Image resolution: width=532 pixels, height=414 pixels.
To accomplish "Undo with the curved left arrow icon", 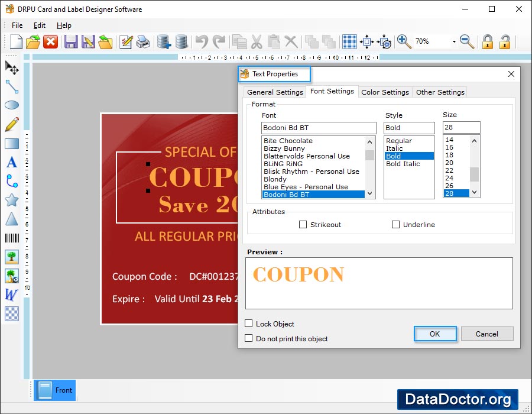I will click(202, 42).
